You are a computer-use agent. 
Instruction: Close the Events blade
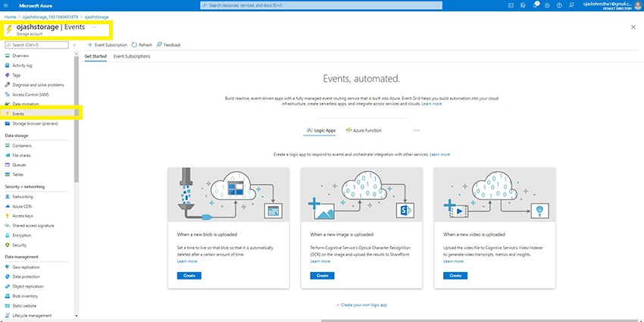633,27
